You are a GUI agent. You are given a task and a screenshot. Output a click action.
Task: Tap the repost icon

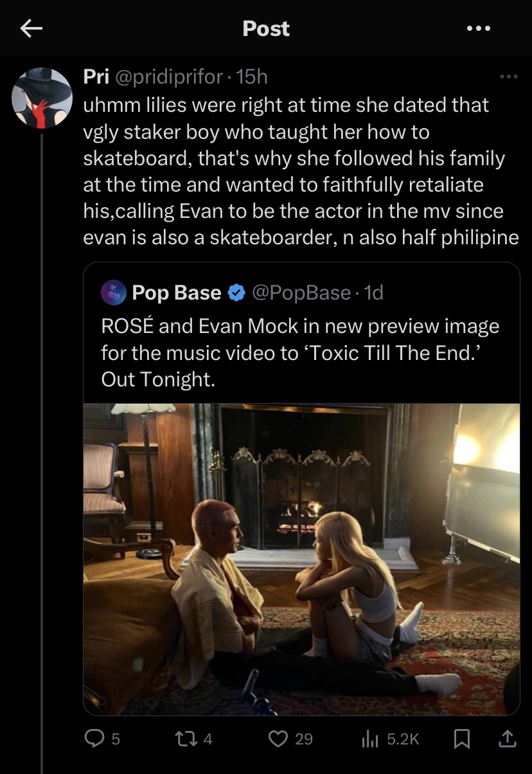(186, 739)
